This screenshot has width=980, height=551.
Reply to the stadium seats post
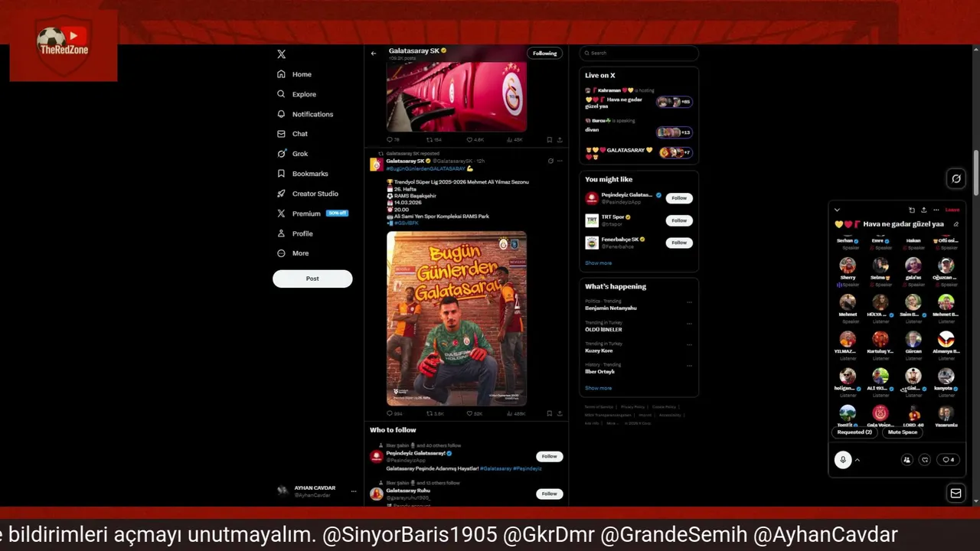(x=393, y=140)
